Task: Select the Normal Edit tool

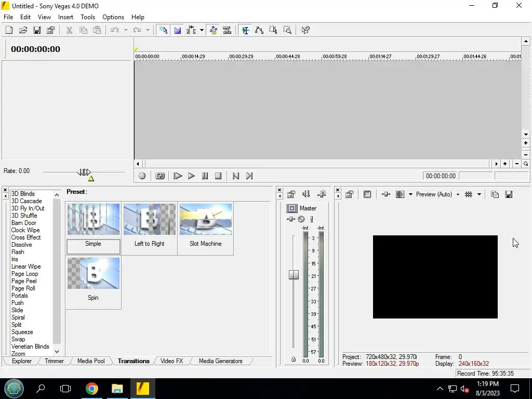Action: point(246,30)
